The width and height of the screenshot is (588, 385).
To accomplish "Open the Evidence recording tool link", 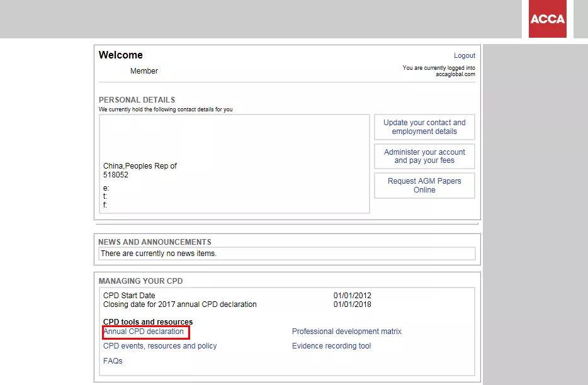I will [332, 346].
